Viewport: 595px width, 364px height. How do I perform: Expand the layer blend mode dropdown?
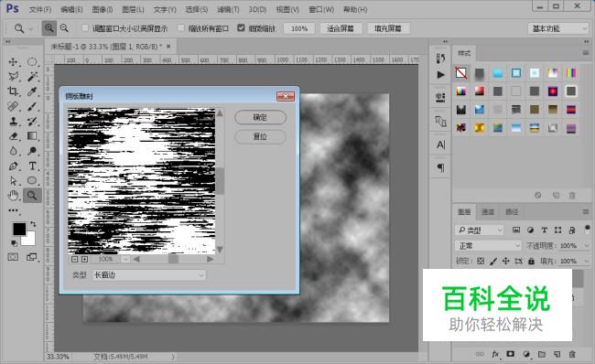[x=489, y=246]
